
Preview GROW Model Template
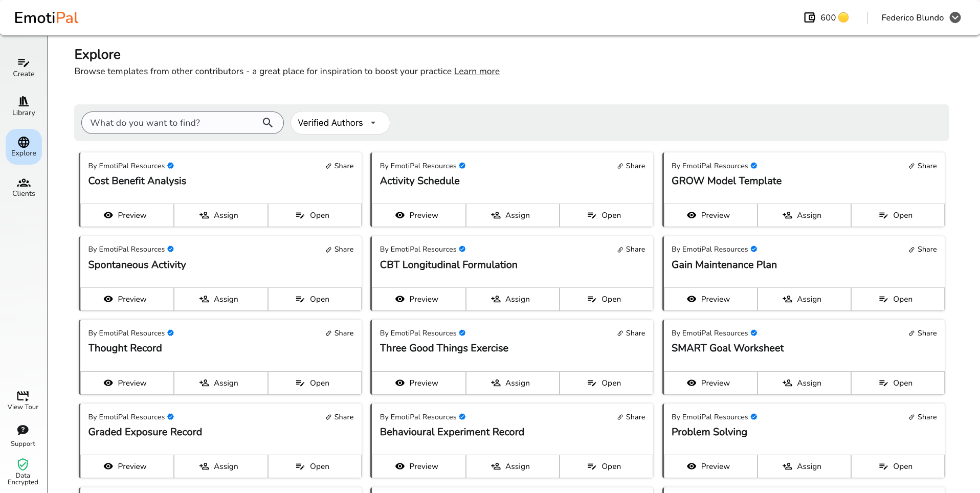[x=710, y=215]
